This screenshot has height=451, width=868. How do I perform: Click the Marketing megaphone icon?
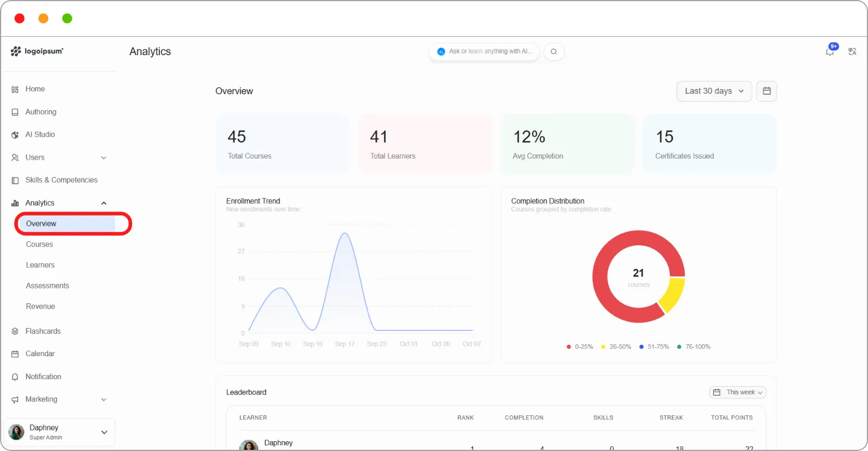click(15, 399)
